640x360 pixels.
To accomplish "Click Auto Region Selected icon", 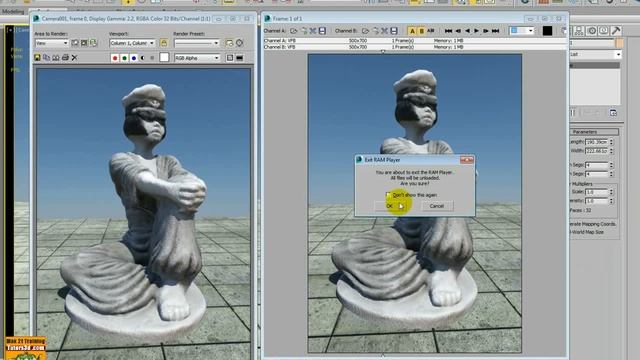I will click(x=84, y=43).
